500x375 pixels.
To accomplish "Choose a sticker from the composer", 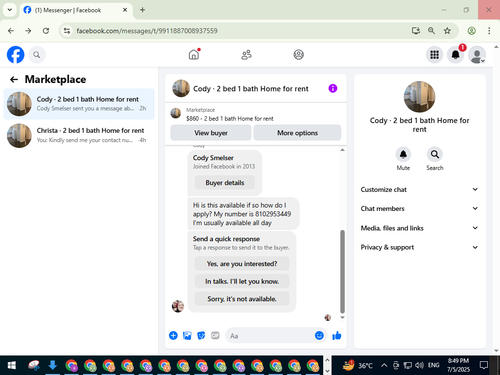I will [201, 335].
